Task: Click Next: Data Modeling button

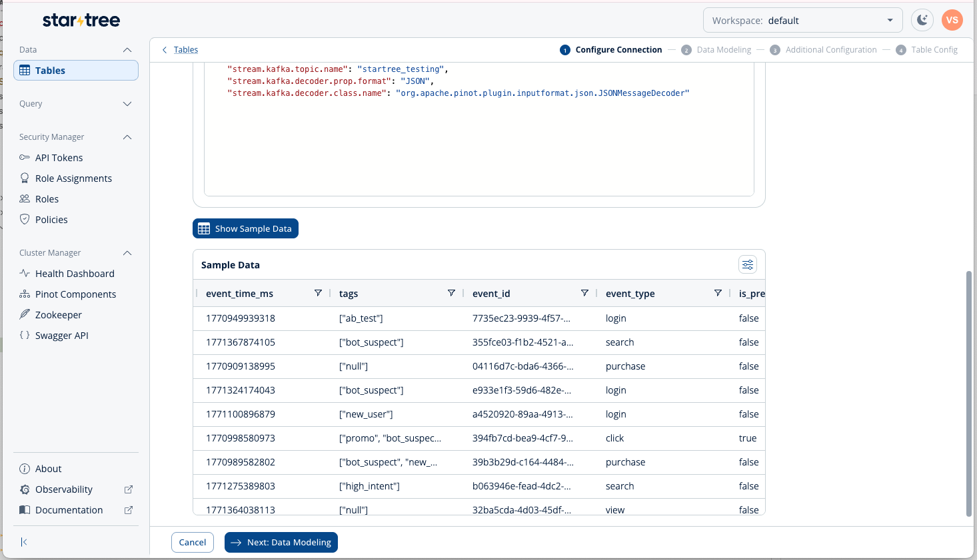Action: (281, 543)
